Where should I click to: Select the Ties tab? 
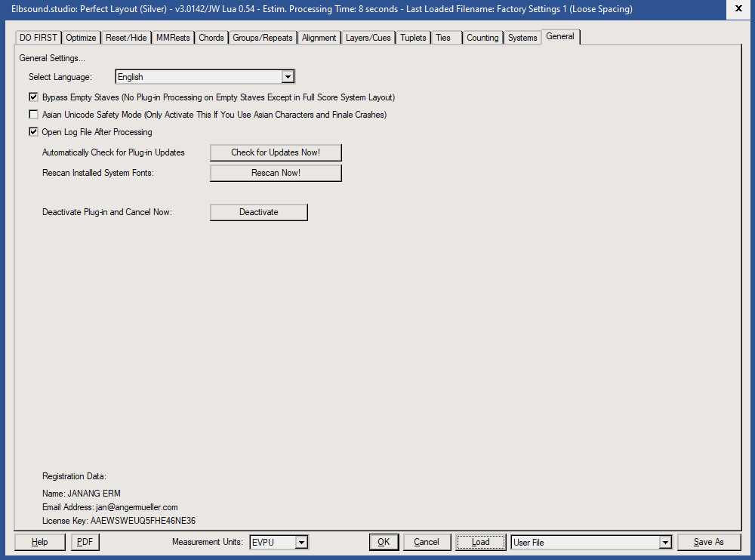[444, 37]
